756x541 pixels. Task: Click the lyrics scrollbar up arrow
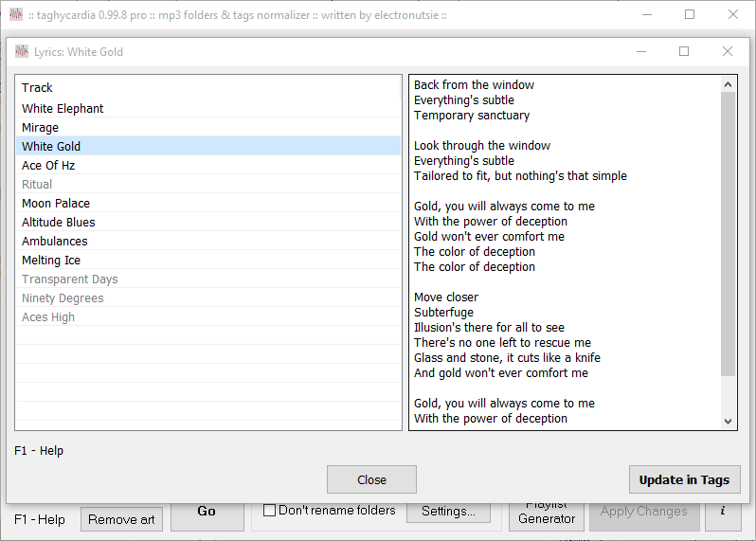point(728,84)
